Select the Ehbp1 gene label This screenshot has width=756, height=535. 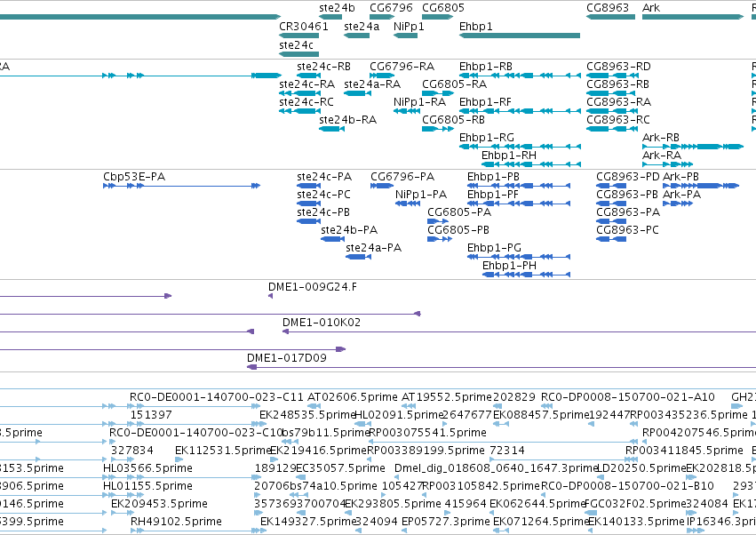coord(476,27)
